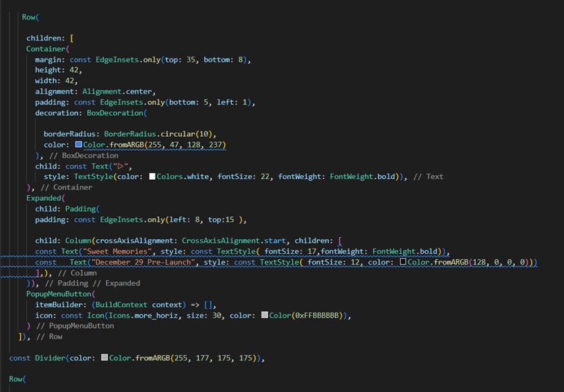Click the squiggly-underlined const before Text("Sweet Memories")
The height and width of the screenshot is (392, 564).
[47, 252]
